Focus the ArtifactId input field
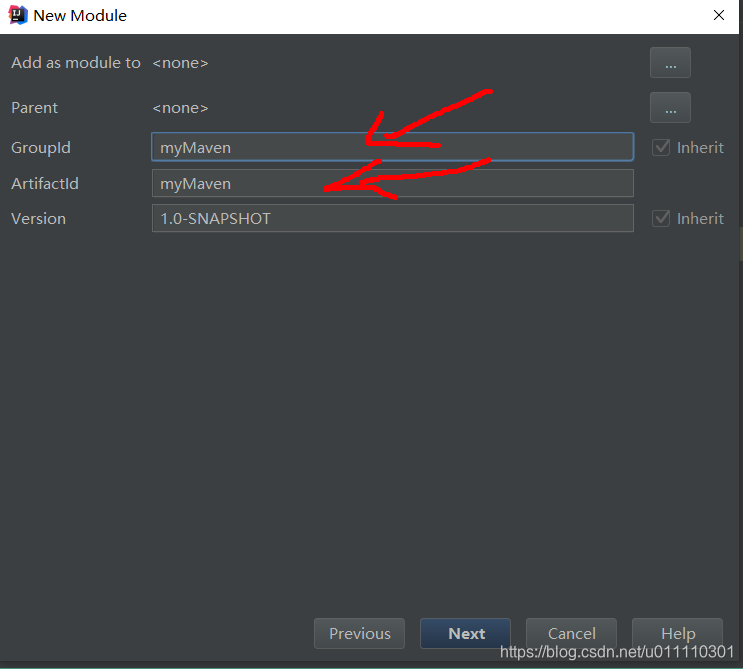 (x=392, y=183)
